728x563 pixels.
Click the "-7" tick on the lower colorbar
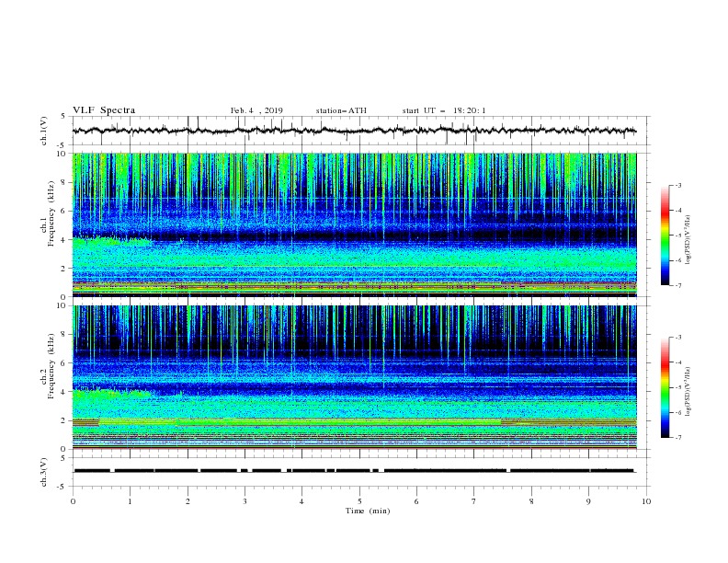click(x=677, y=437)
